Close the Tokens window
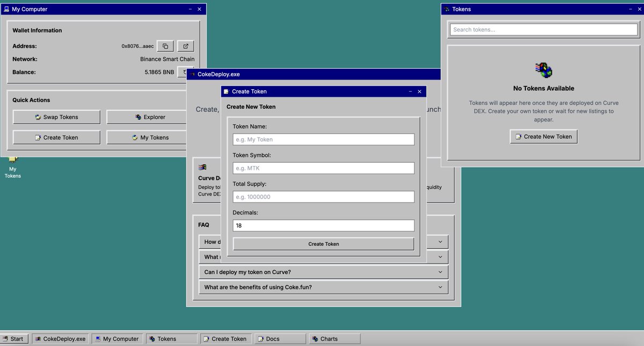 coord(640,9)
